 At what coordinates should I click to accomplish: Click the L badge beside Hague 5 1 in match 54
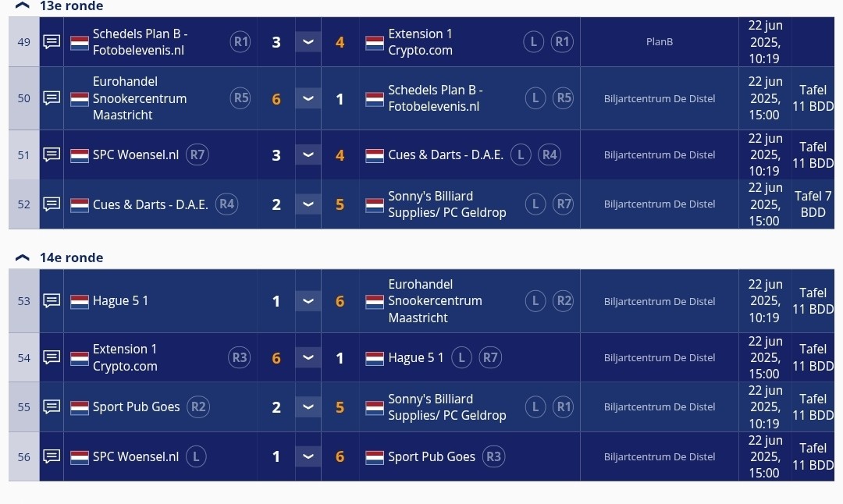click(x=461, y=358)
